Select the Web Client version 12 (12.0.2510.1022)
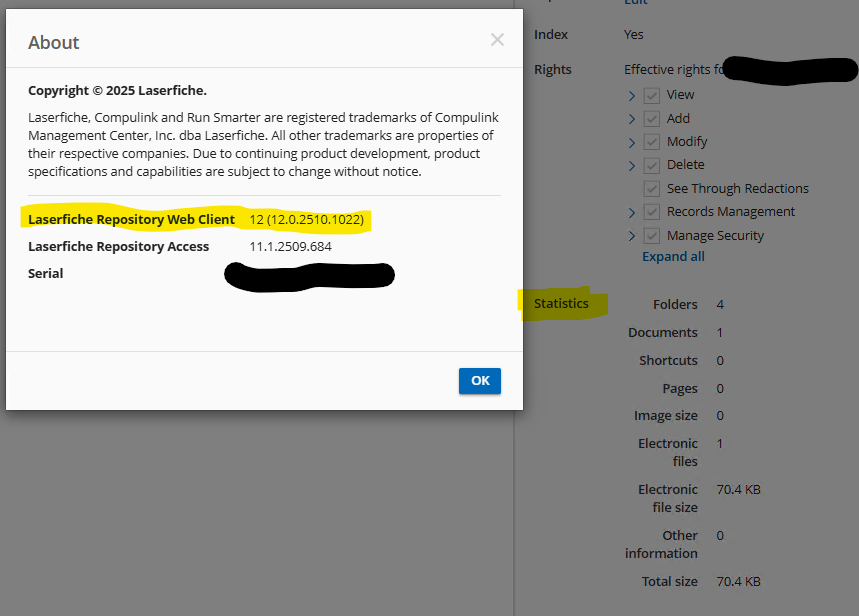This screenshot has width=859, height=616. pos(307,219)
